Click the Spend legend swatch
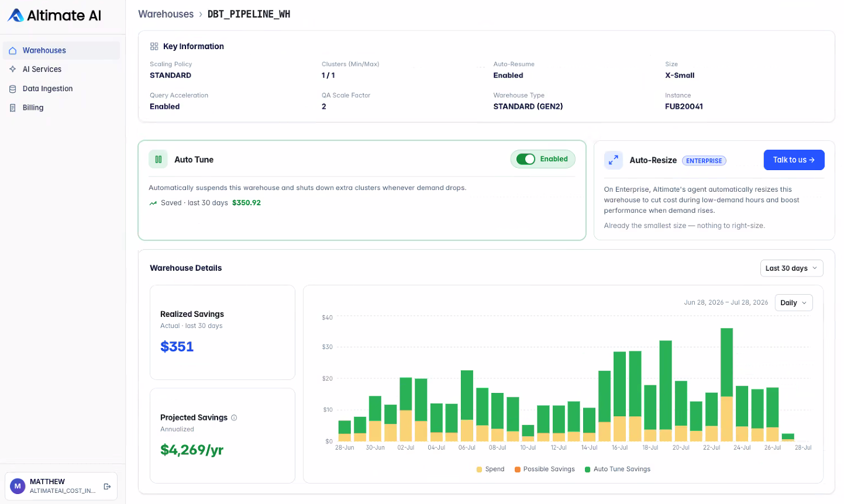 480,470
